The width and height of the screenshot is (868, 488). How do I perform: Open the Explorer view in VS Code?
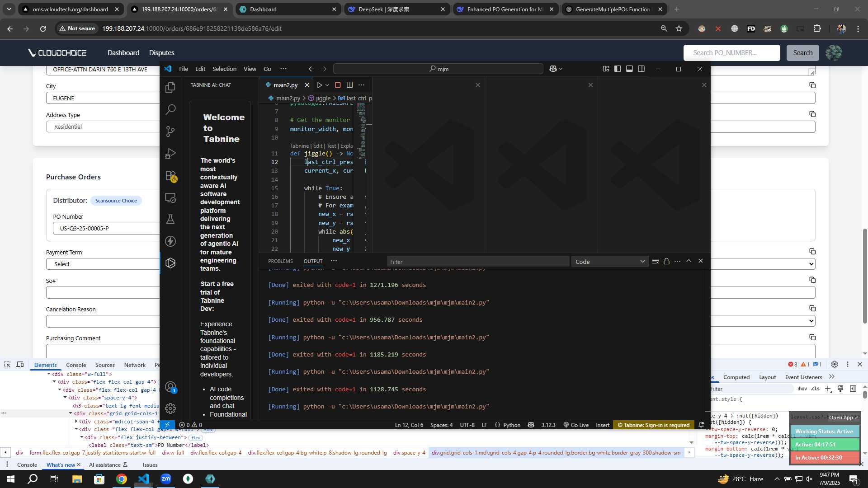[170, 88]
